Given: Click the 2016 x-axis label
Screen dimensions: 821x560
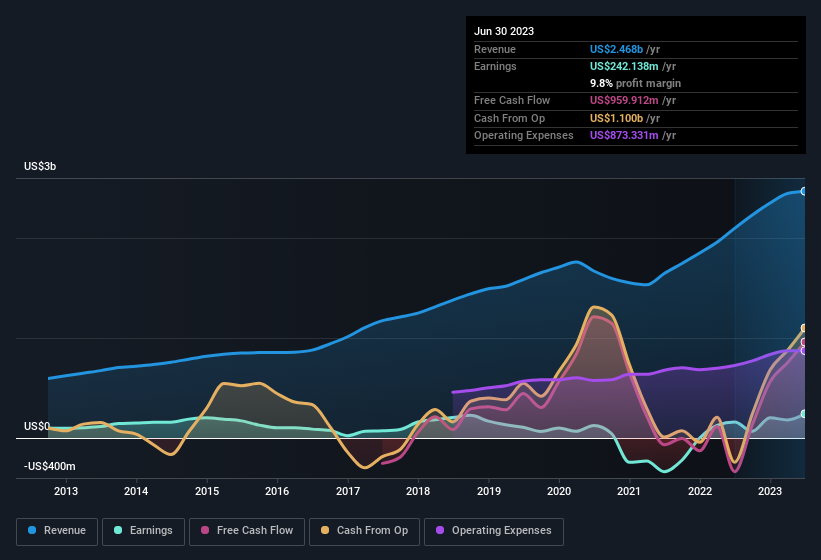Looking at the screenshot, I should pos(277,491).
